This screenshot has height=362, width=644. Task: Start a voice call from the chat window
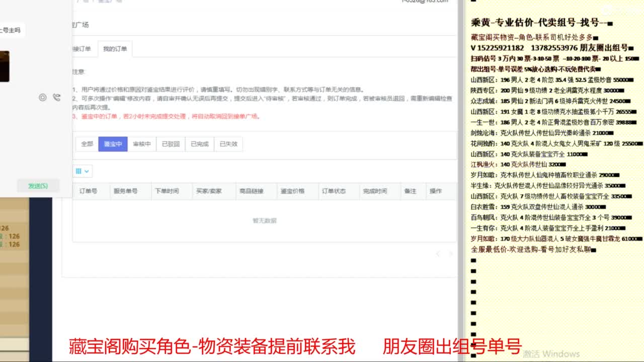point(56,98)
